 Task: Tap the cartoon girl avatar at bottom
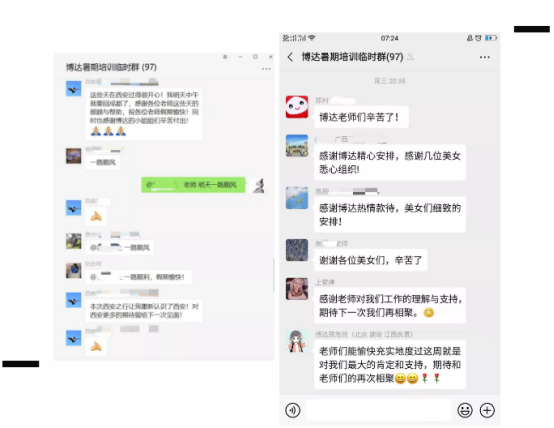point(297,341)
